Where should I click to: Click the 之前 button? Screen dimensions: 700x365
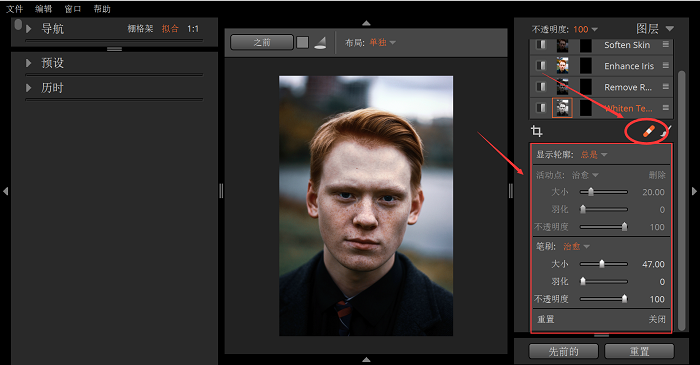point(262,42)
